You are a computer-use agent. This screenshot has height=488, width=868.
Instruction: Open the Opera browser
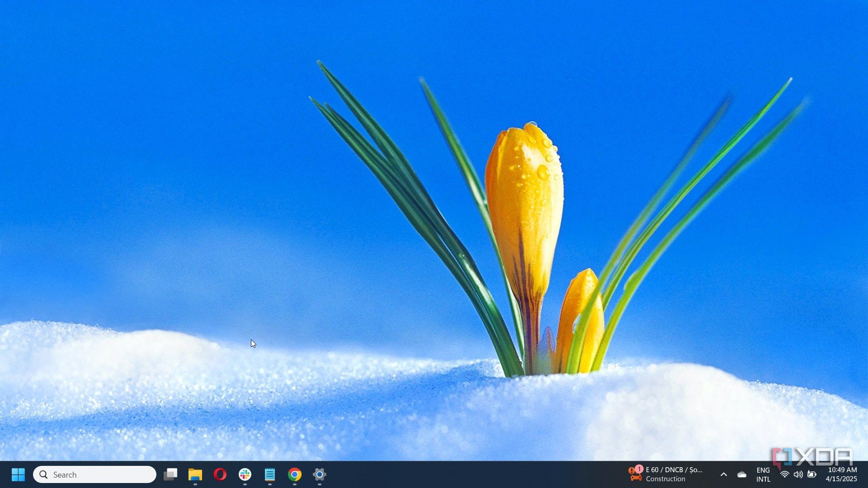click(x=220, y=474)
